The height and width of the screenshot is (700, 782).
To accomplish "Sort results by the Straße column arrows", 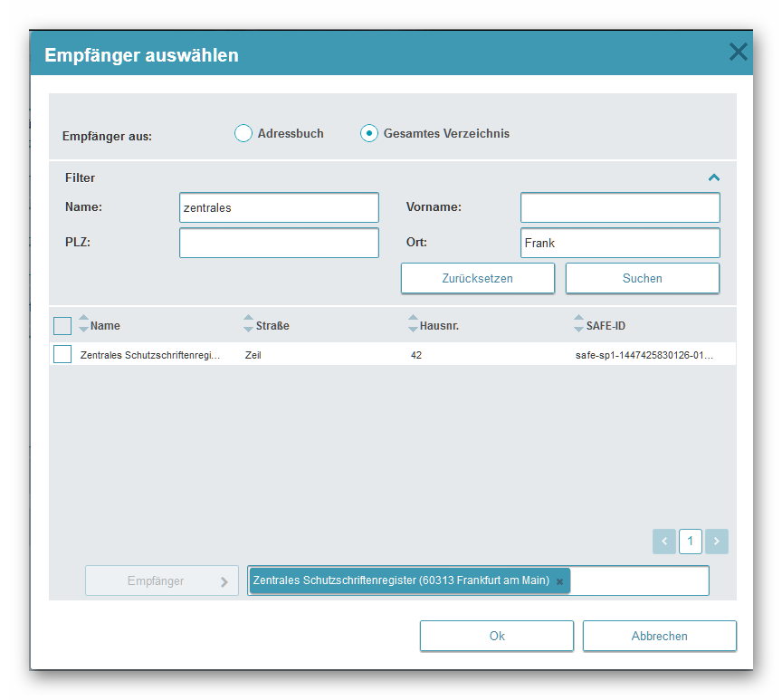I will coord(249,324).
